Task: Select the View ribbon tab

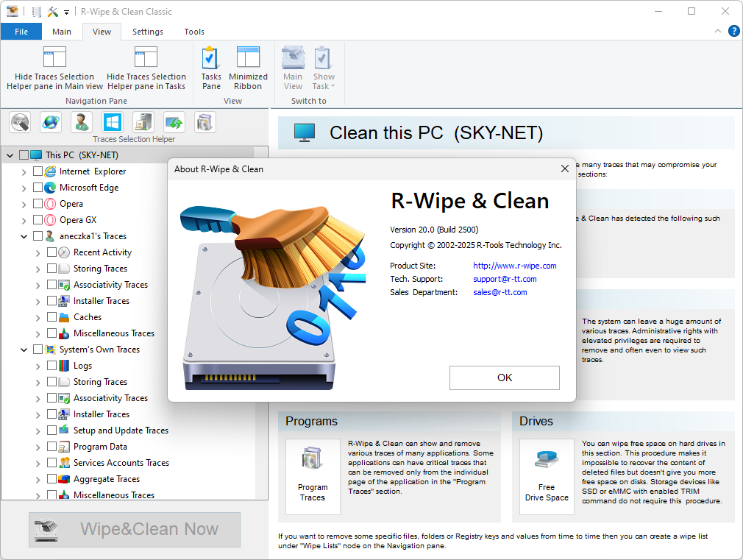Action: point(102,32)
